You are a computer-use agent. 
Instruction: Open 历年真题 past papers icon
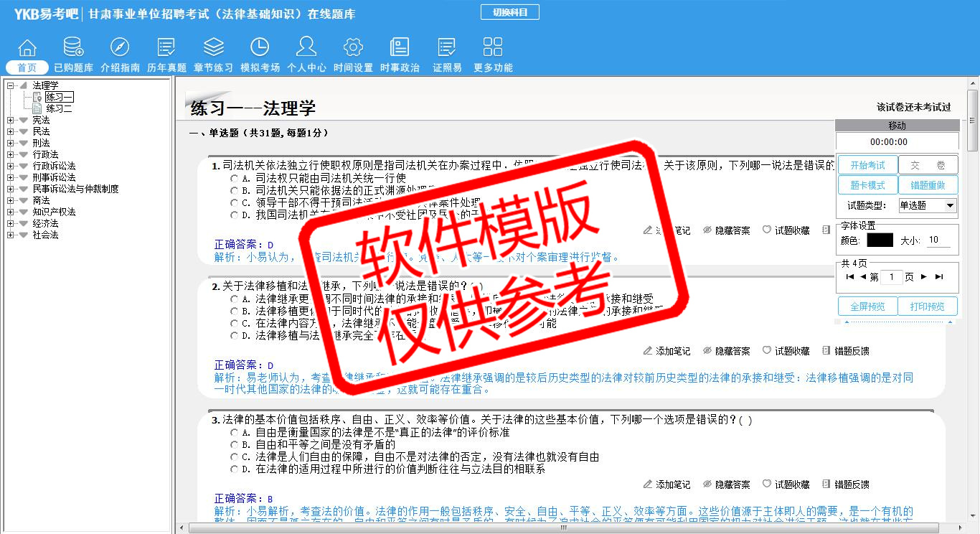[166, 48]
